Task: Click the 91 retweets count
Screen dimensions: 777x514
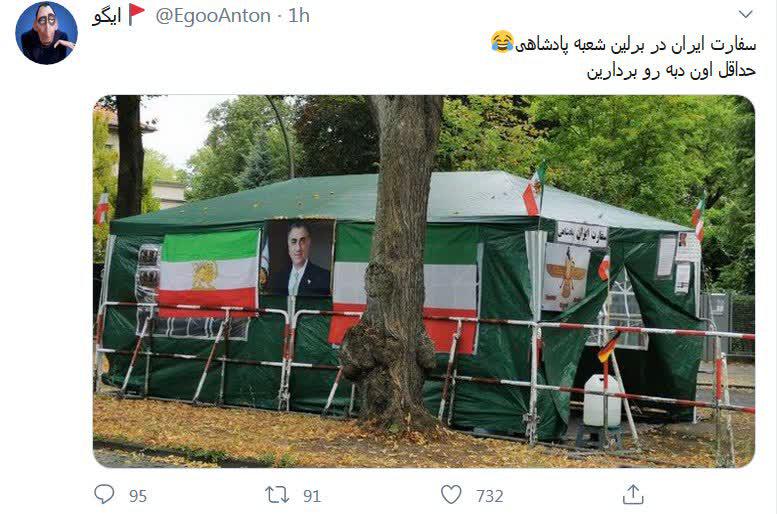Action: click(312, 496)
